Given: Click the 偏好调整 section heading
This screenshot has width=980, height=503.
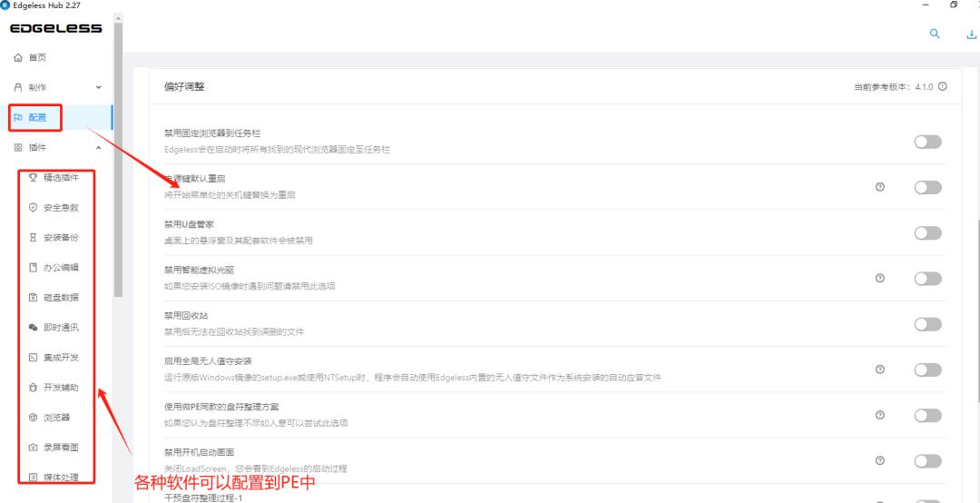Looking at the screenshot, I should pyautogui.click(x=184, y=87).
